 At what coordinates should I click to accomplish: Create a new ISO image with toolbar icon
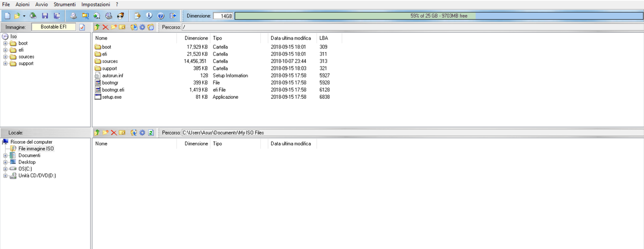pos(8,16)
